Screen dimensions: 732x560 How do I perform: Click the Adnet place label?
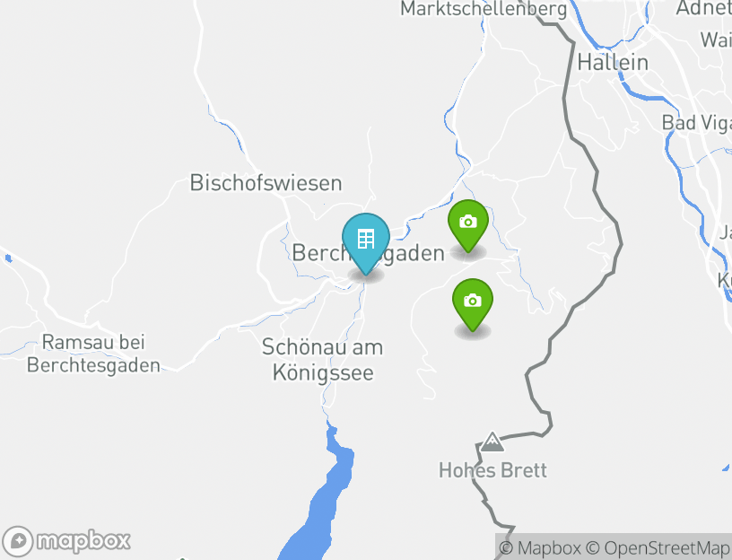(704, 8)
